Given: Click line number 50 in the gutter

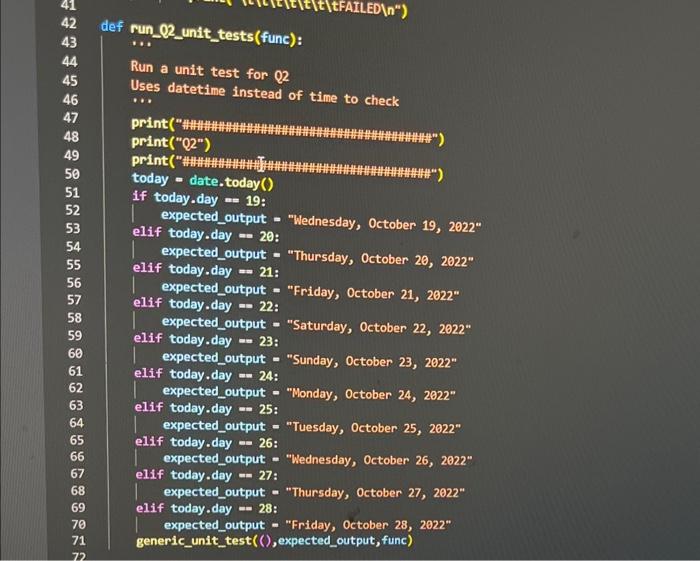Looking at the screenshot, I should [x=72, y=174].
